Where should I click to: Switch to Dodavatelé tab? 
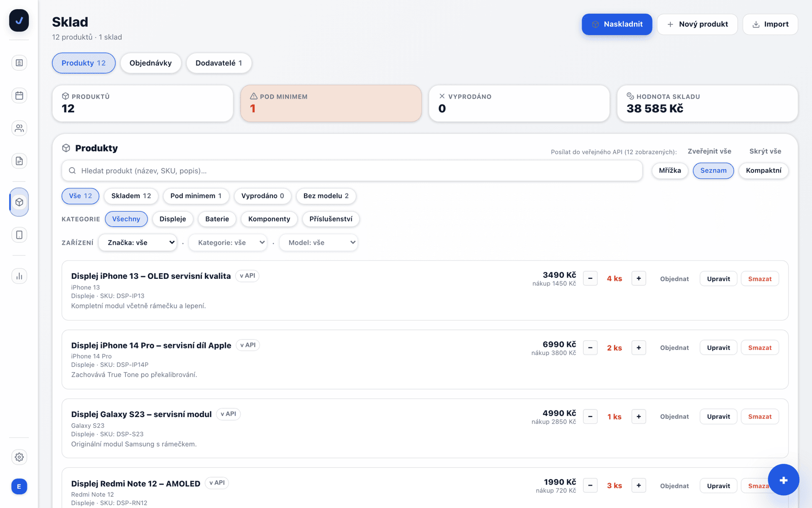click(x=219, y=63)
